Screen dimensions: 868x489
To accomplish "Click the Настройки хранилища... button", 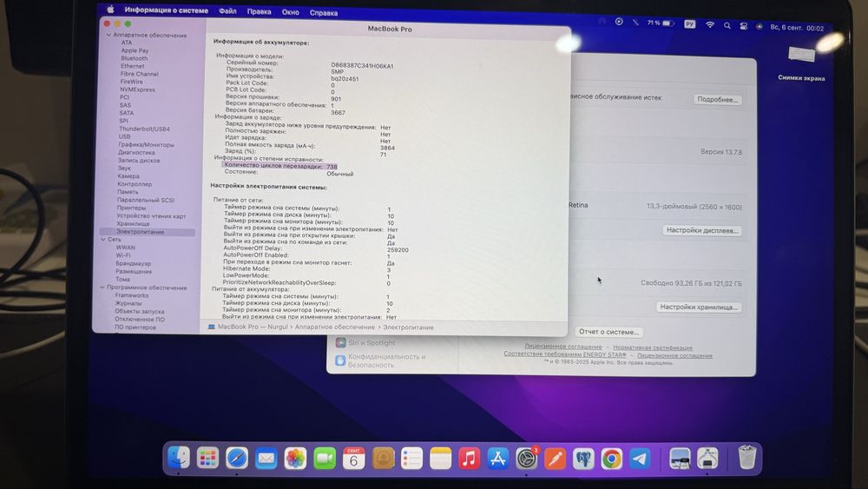I will (699, 307).
